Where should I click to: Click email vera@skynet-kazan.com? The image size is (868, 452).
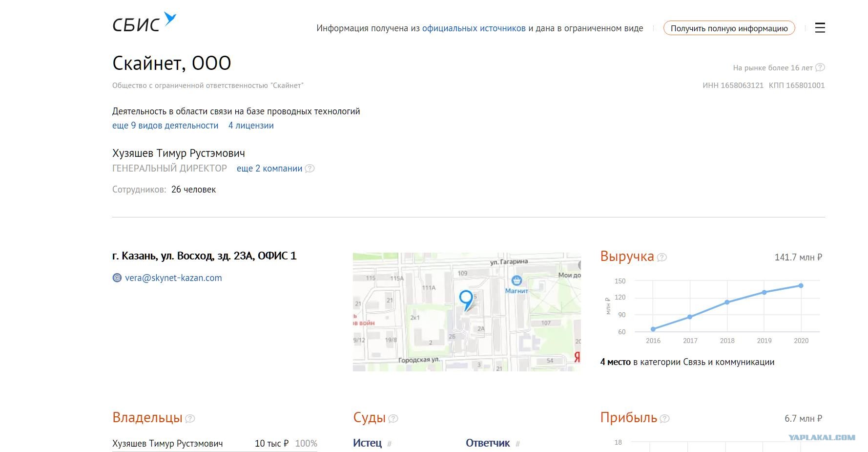173,278
